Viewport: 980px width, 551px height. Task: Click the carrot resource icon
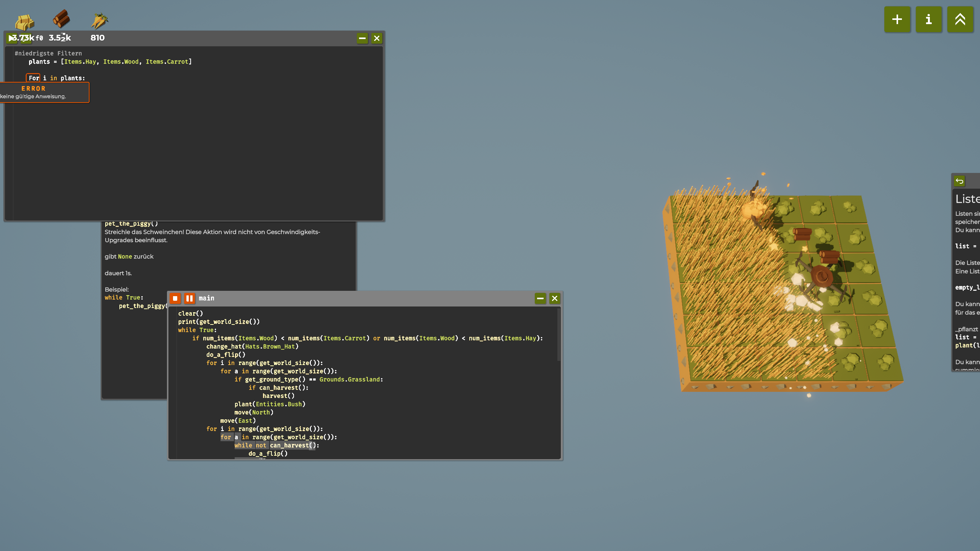99,21
